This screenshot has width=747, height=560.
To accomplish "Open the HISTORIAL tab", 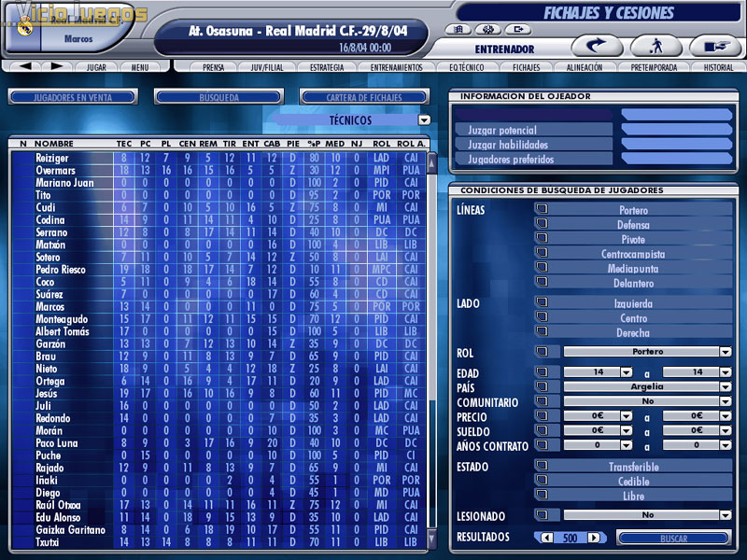I will point(718,67).
